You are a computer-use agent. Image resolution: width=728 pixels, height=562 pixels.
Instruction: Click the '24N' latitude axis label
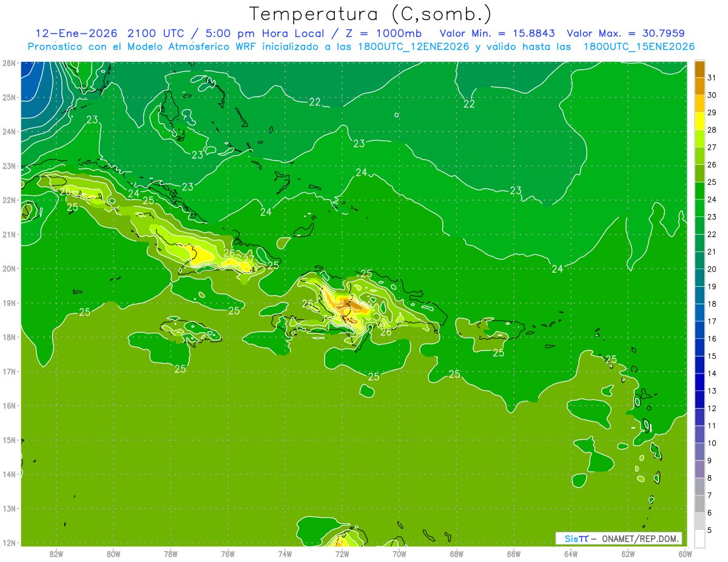click(x=8, y=132)
